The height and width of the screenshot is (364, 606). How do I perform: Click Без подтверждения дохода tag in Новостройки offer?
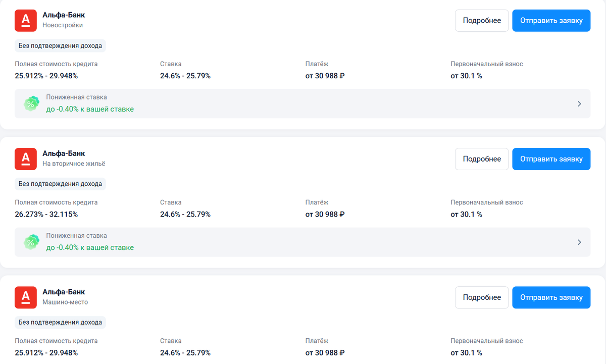coord(60,46)
